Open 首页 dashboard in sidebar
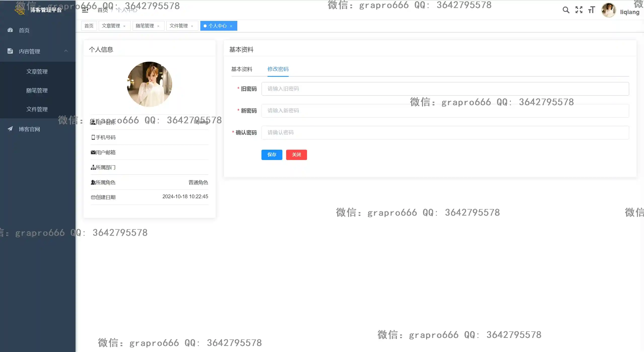This screenshot has width=644, height=352. (24, 30)
